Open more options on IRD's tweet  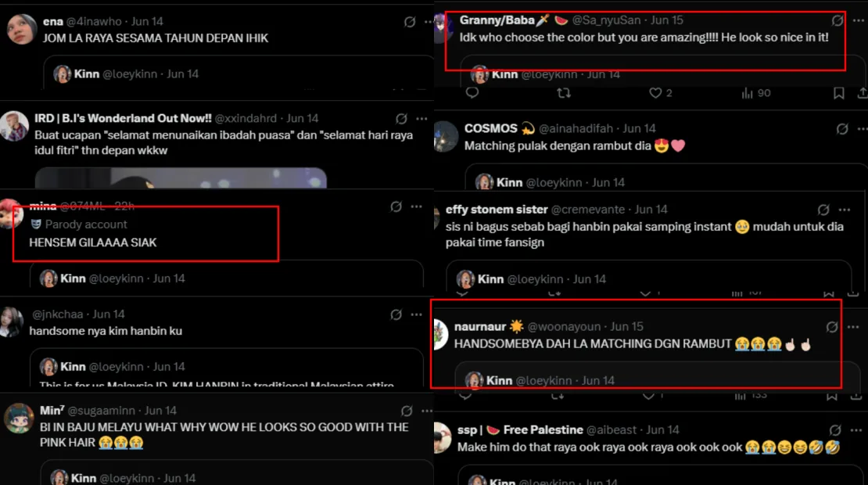click(421, 118)
